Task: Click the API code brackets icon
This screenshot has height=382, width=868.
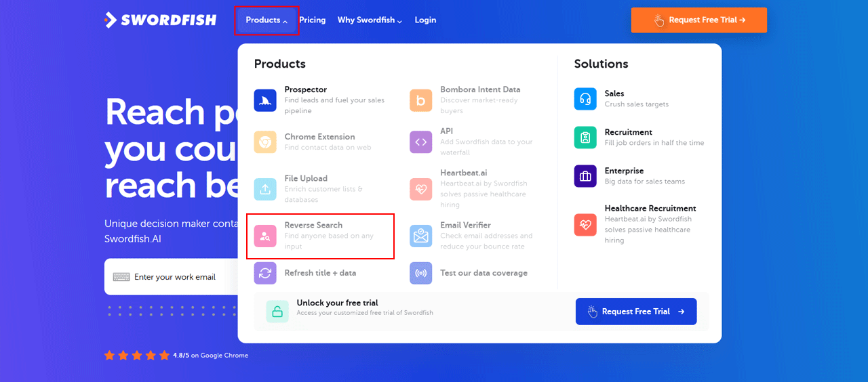Action: [x=420, y=142]
